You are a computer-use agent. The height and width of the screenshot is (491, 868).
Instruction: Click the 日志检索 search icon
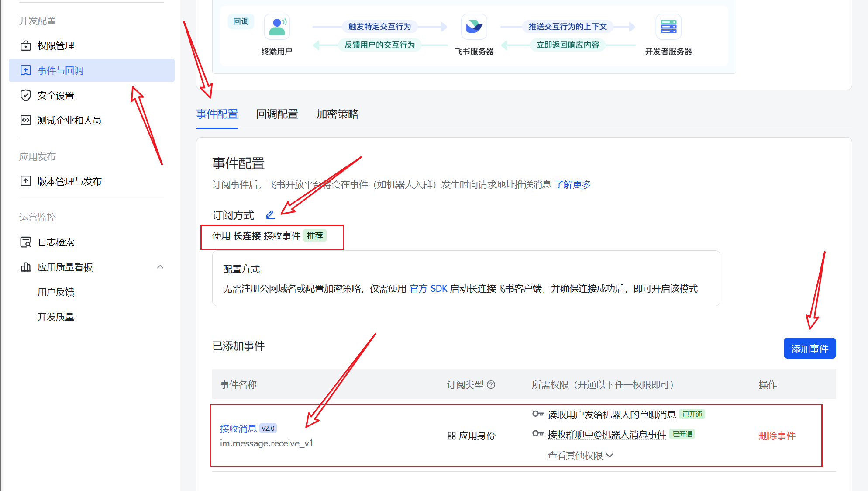point(26,242)
